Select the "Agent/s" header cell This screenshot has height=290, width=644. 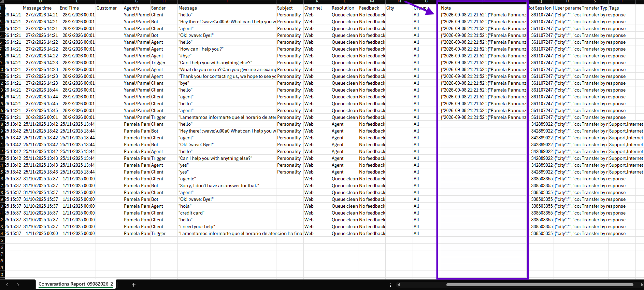tap(137, 8)
